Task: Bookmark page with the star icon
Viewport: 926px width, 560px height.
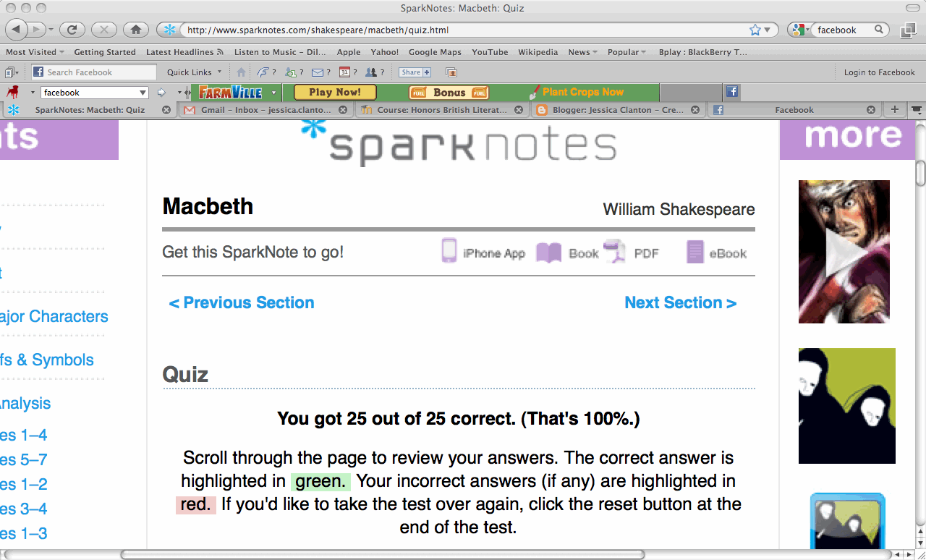Action: 755,30
